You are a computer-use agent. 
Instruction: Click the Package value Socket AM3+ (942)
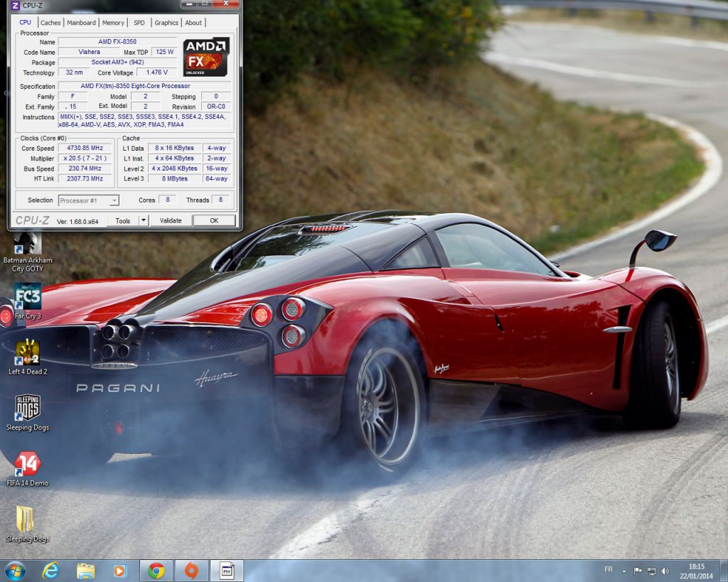click(117, 63)
